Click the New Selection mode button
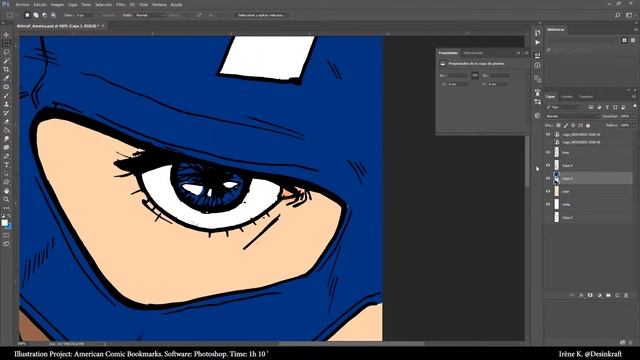 (x=27, y=15)
